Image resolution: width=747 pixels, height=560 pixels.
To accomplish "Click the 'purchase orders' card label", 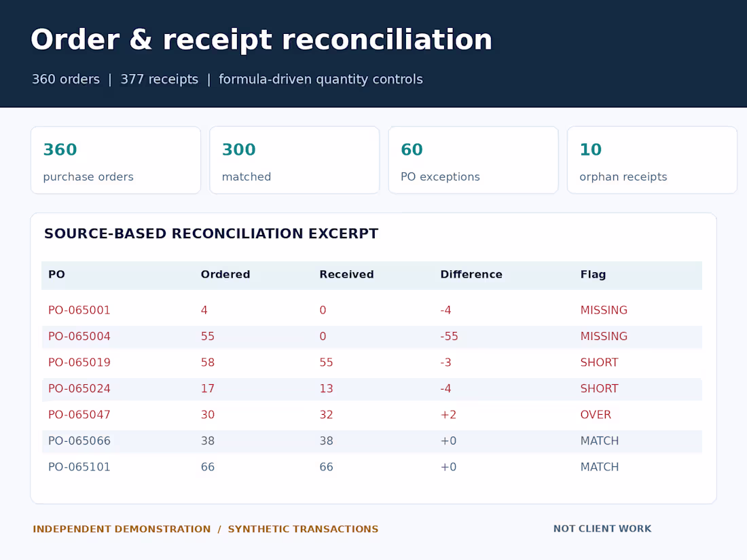I will (x=88, y=176).
